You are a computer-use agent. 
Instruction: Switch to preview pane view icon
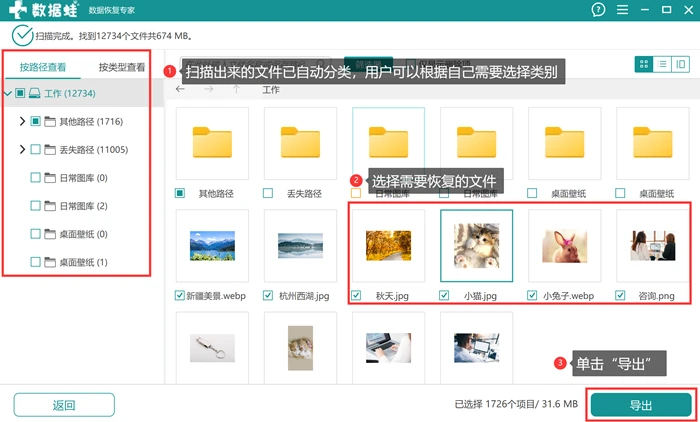(680, 64)
